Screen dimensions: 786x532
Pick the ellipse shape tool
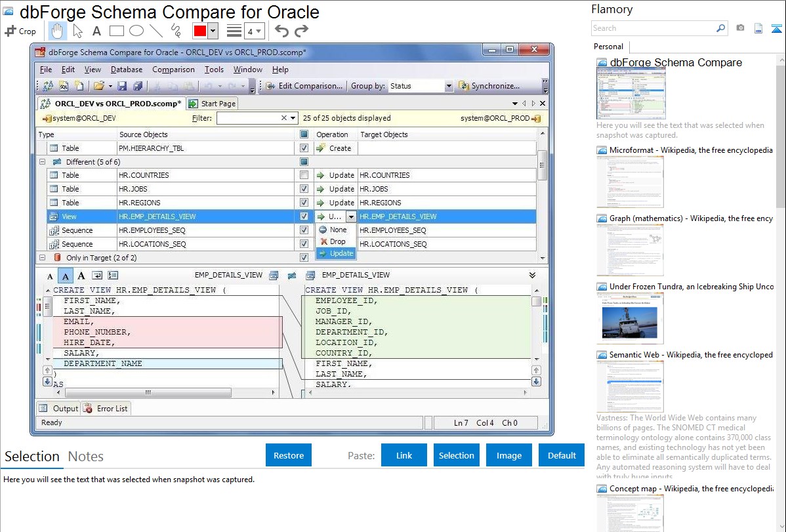click(136, 31)
